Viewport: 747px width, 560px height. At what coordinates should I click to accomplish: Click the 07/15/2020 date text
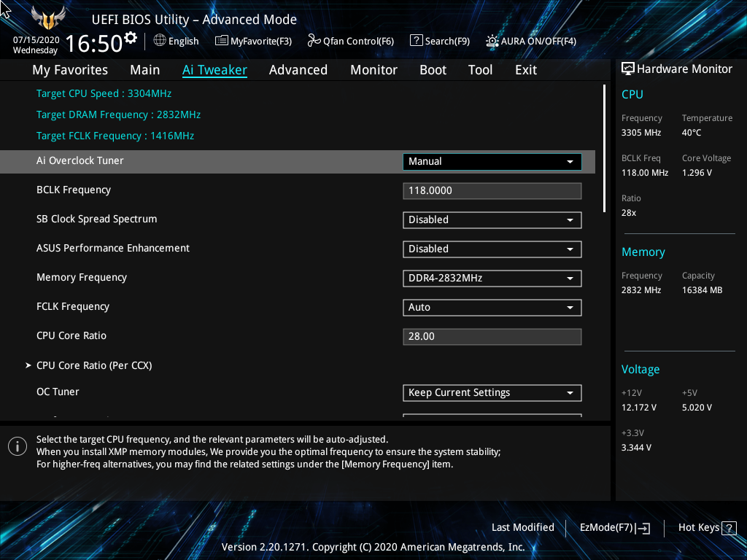[36, 40]
